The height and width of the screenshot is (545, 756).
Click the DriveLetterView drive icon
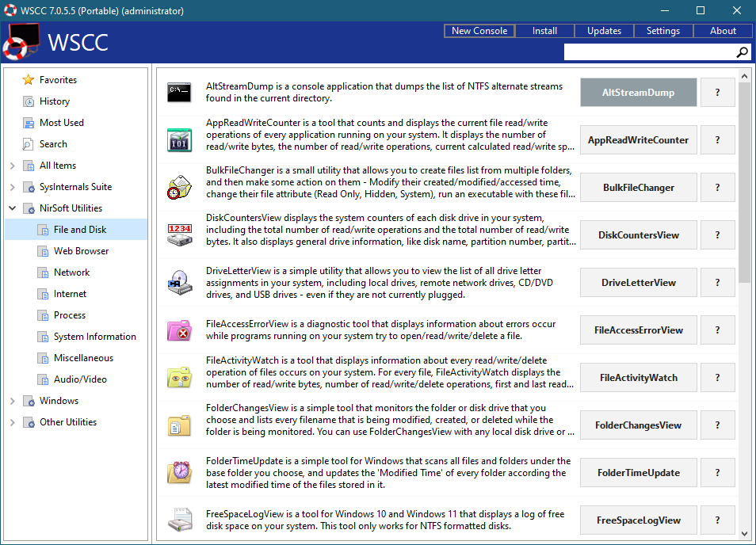point(179,283)
